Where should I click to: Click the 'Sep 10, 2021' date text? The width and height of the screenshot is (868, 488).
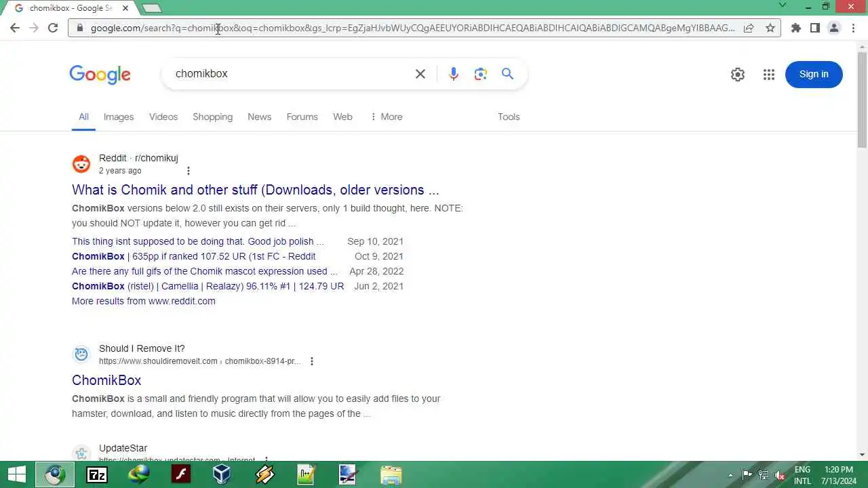375,241
